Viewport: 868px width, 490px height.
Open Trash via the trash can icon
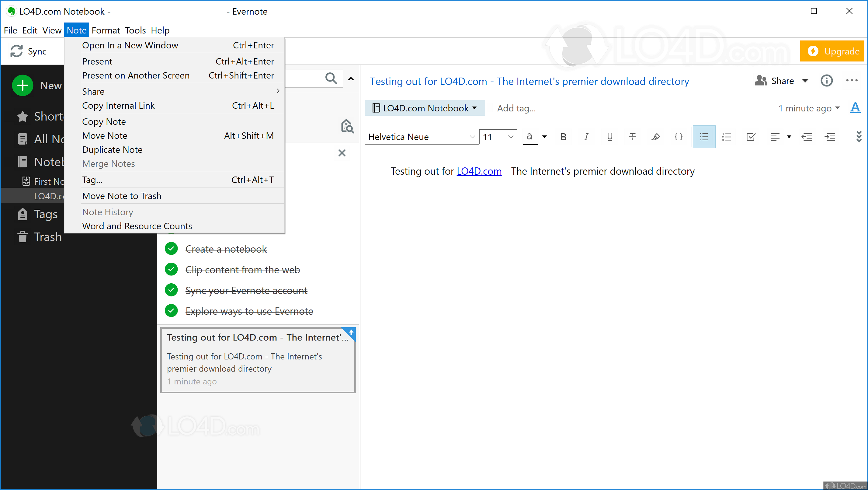coord(23,237)
